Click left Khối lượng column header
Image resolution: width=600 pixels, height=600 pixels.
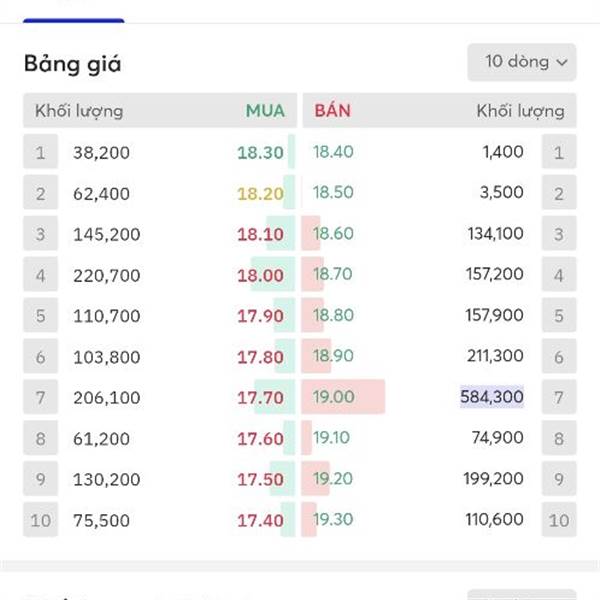(79, 111)
